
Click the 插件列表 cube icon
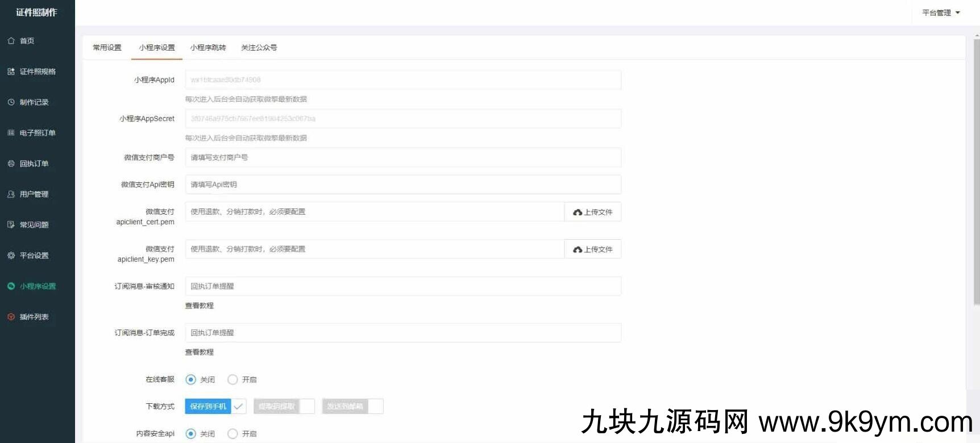11,317
